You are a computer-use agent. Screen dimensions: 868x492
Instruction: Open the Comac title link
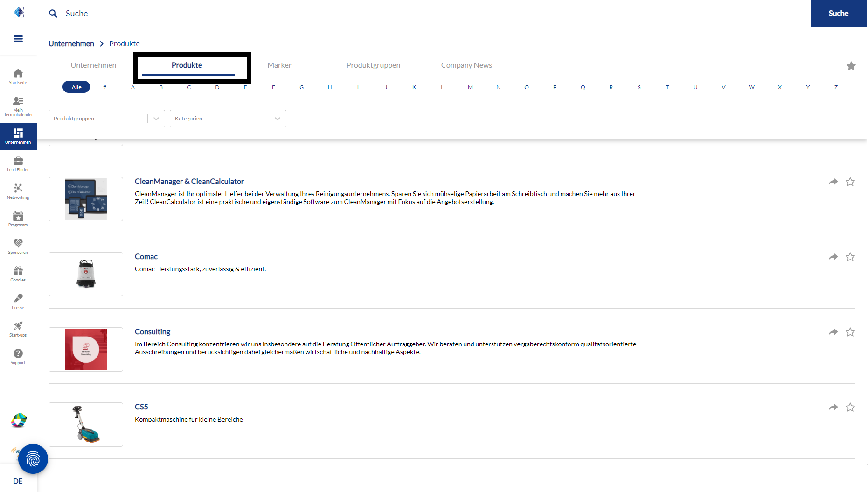[x=146, y=257]
